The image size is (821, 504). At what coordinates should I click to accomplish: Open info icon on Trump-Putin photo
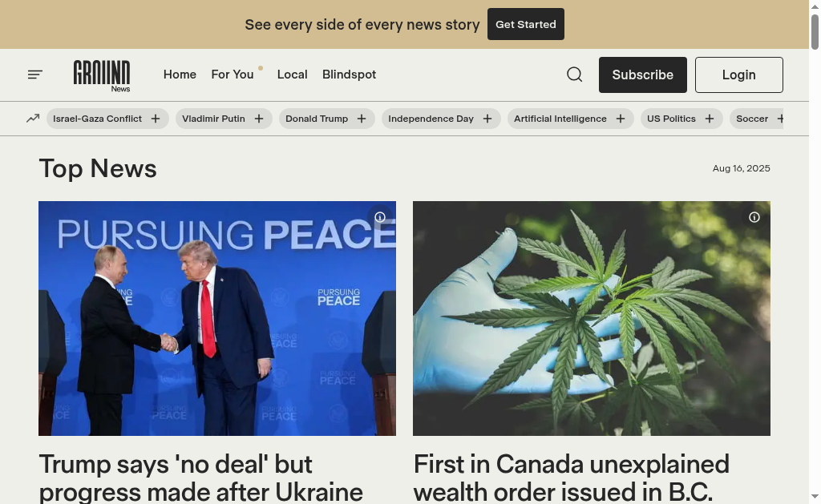380,217
